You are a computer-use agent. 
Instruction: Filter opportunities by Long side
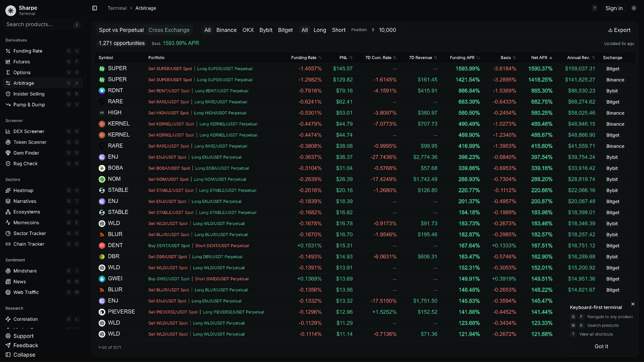(x=319, y=30)
